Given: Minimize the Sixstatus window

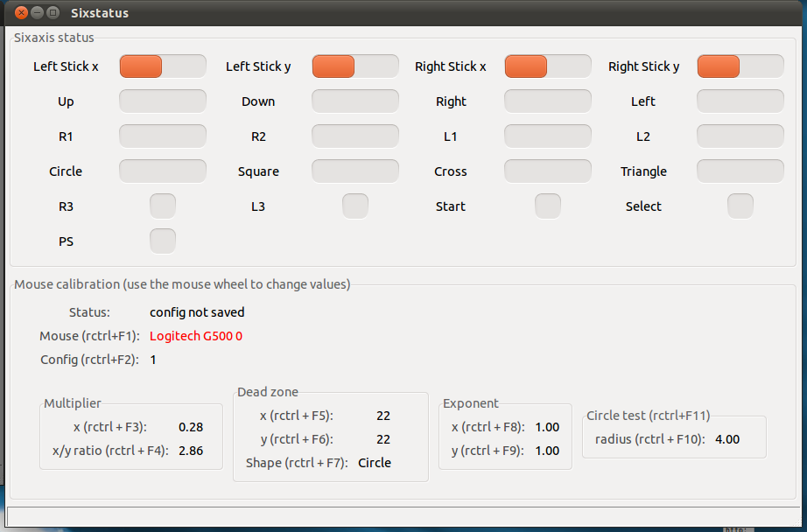Looking at the screenshot, I should click(37, 12).
